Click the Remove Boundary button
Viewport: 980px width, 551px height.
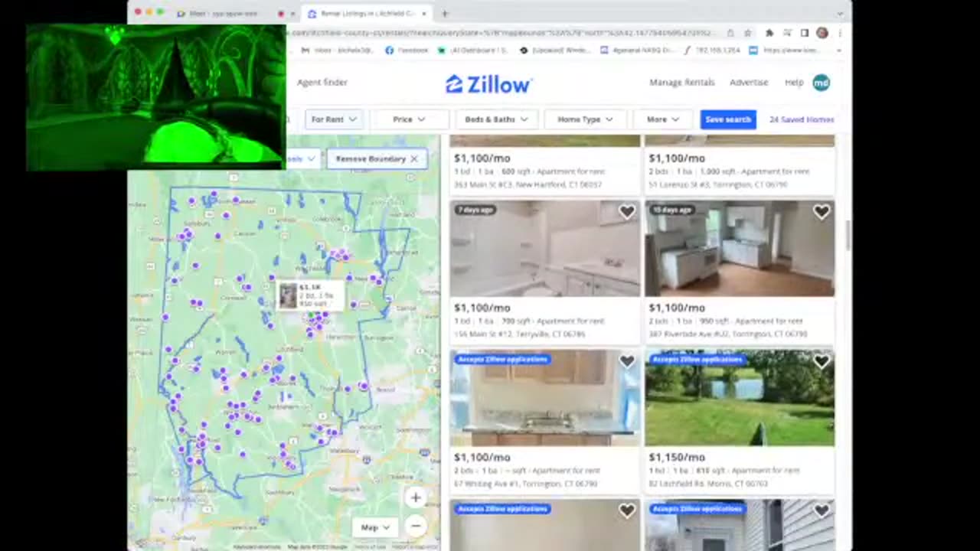coord(377,158)
